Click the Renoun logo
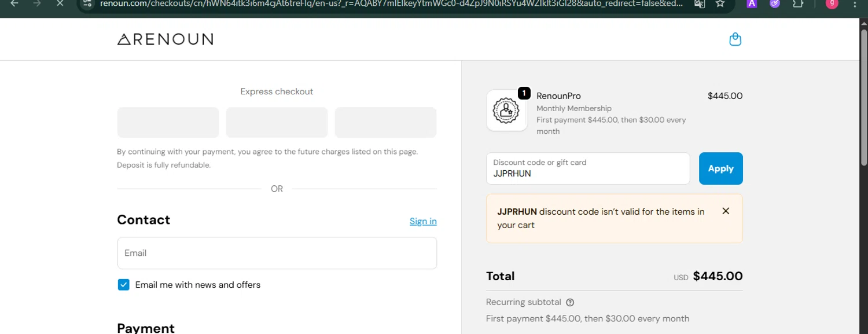This screenshot has width=868, height=334. 165,39
